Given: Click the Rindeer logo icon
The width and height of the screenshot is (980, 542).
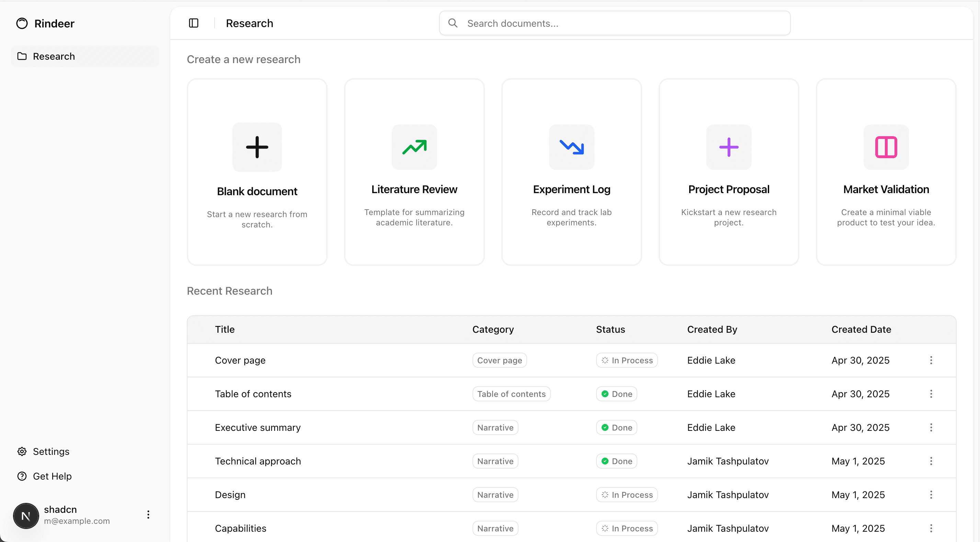Looking at the screenshot, I should coord(22,24).
